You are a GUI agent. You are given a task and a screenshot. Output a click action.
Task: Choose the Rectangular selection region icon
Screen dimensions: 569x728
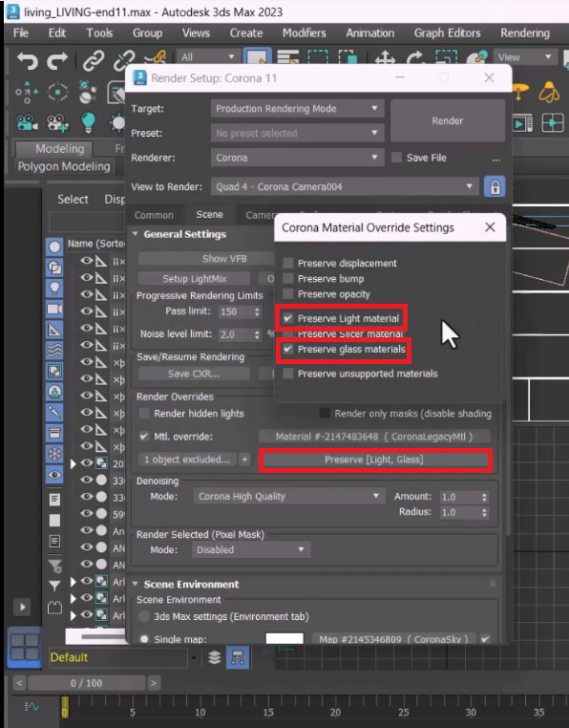[x=318, y=57]
